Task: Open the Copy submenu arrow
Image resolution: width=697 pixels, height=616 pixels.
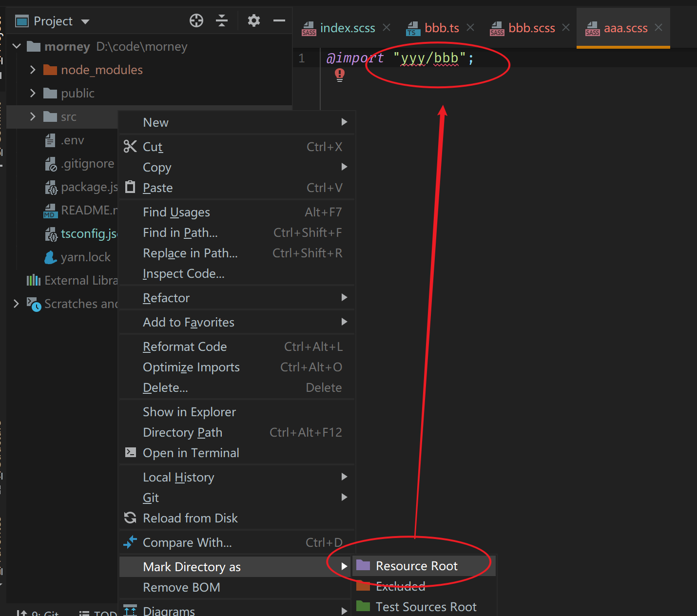Action: [344, 167]
